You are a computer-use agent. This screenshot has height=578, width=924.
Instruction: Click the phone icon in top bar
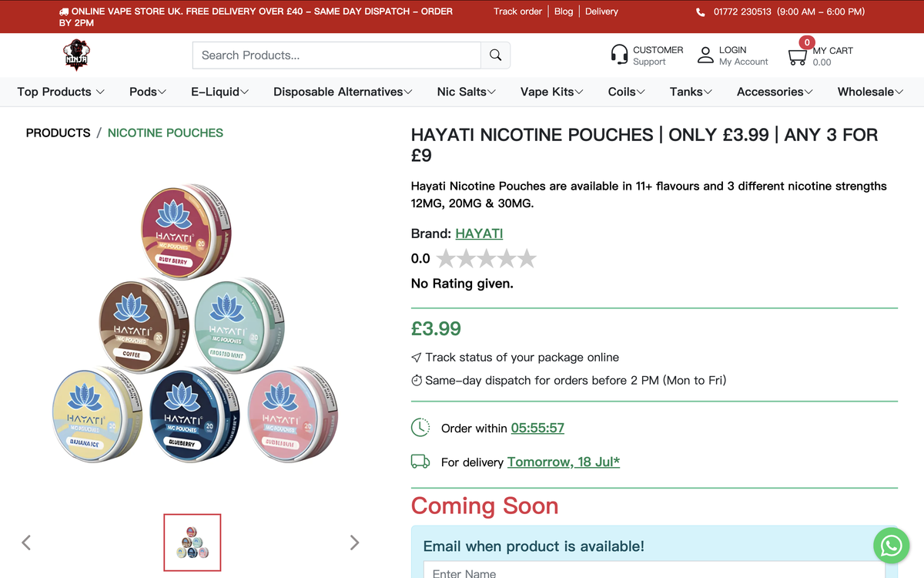pos(700,12)
